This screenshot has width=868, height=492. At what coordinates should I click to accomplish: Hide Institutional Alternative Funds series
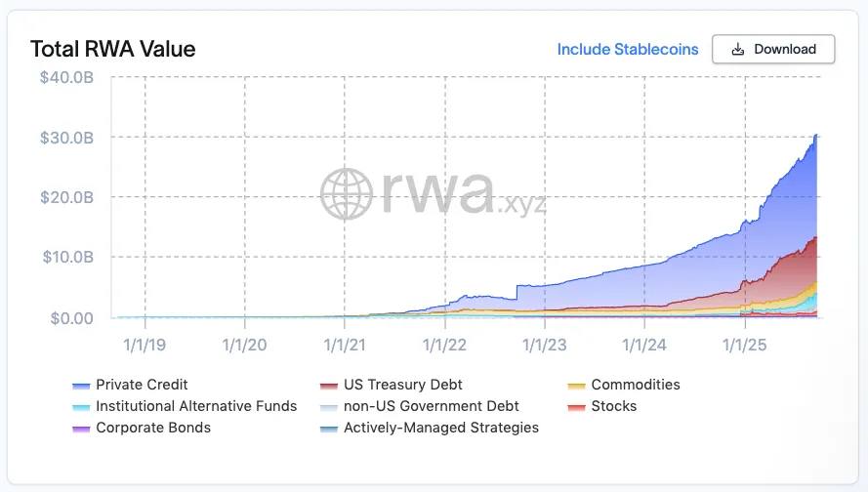tap(185, 406)
